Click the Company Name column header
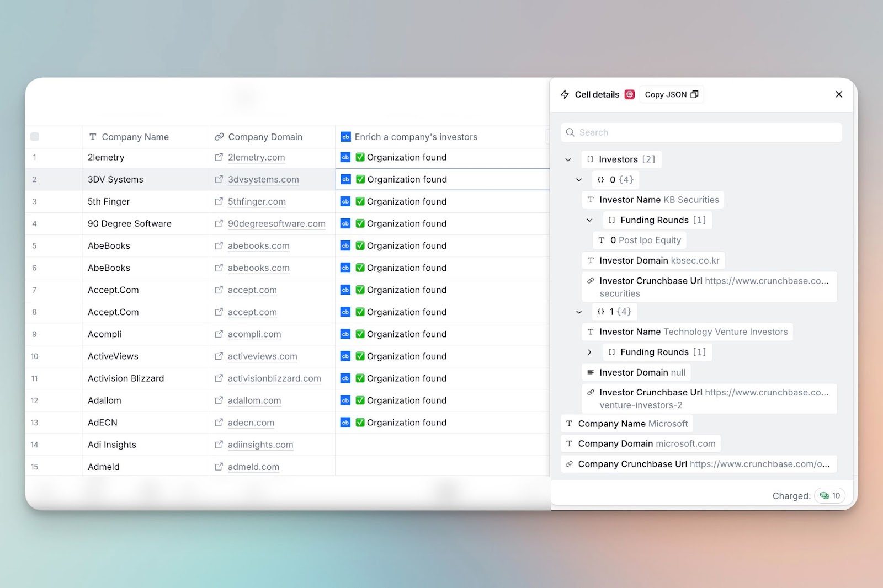 [146, 137]
